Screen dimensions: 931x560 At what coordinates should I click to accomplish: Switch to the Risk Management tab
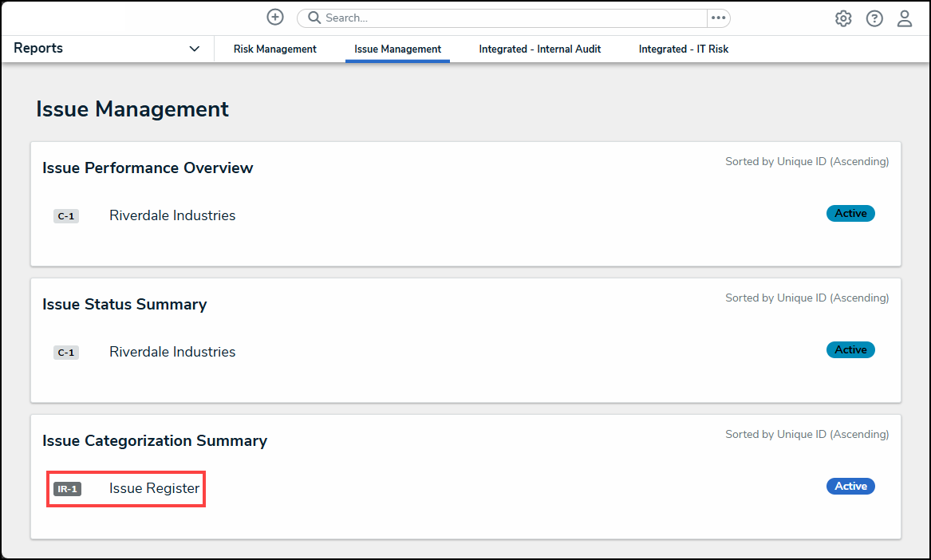pyautogui.click(x=275, y=49)
